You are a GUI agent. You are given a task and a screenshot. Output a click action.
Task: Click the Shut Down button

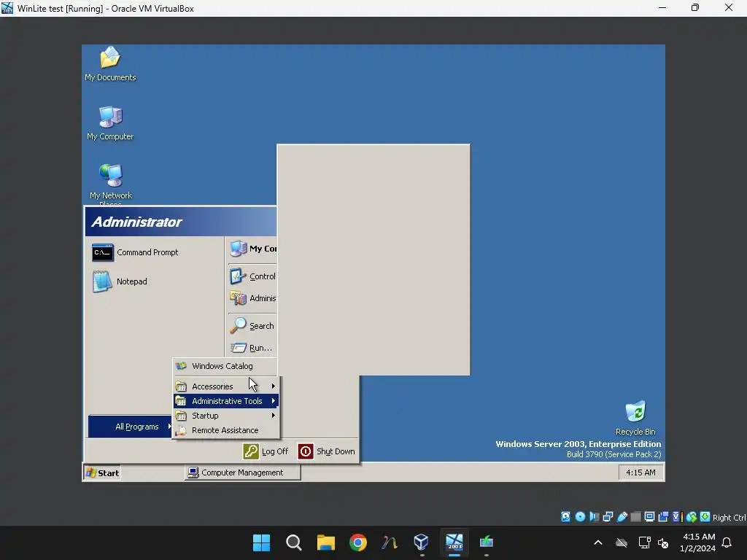point(327,451)
